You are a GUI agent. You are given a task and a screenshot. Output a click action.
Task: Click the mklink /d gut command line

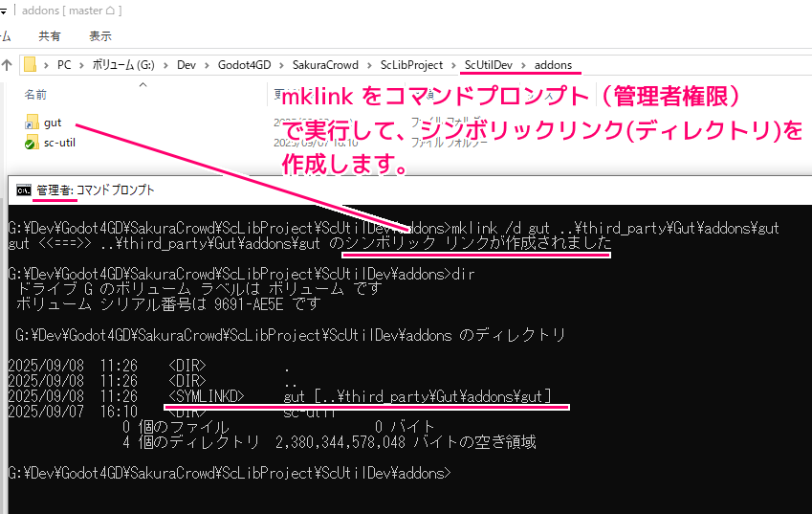point(394,228)
